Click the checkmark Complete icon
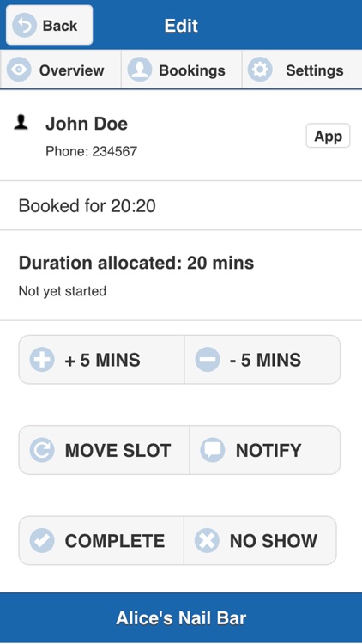362x644 pixels. (x=42, y=540)
